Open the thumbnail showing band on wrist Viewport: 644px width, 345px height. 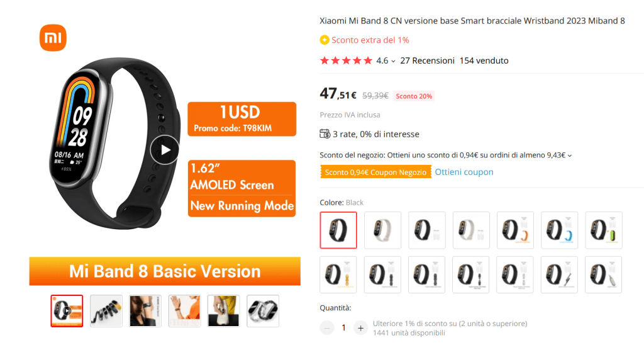[x=145, y=311]
